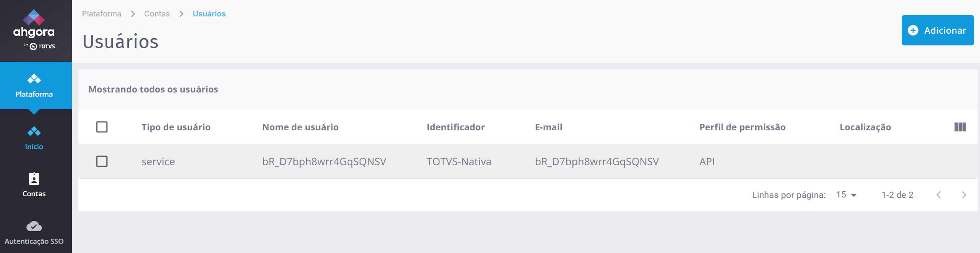Go to the previous page arrow

tap(939, 195)
